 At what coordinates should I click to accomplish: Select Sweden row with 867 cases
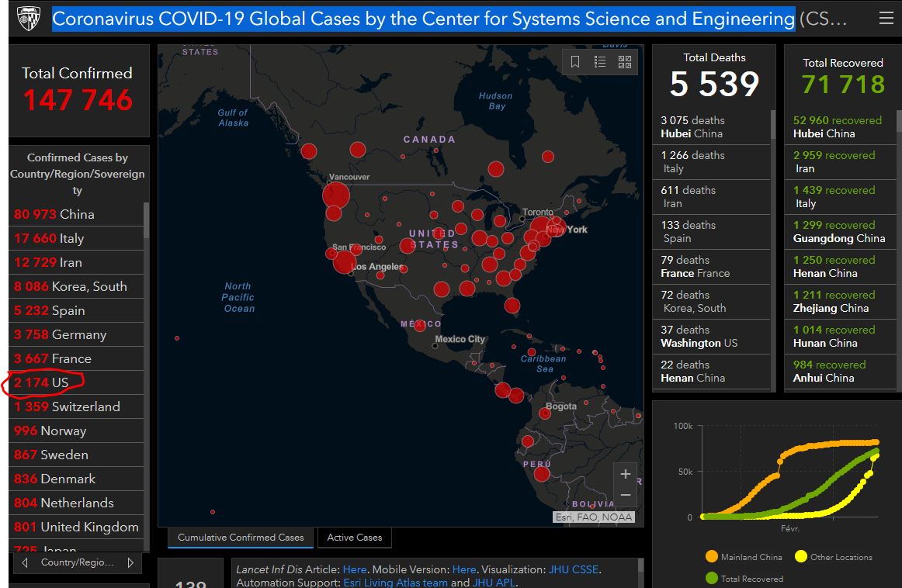click(76, 455)
